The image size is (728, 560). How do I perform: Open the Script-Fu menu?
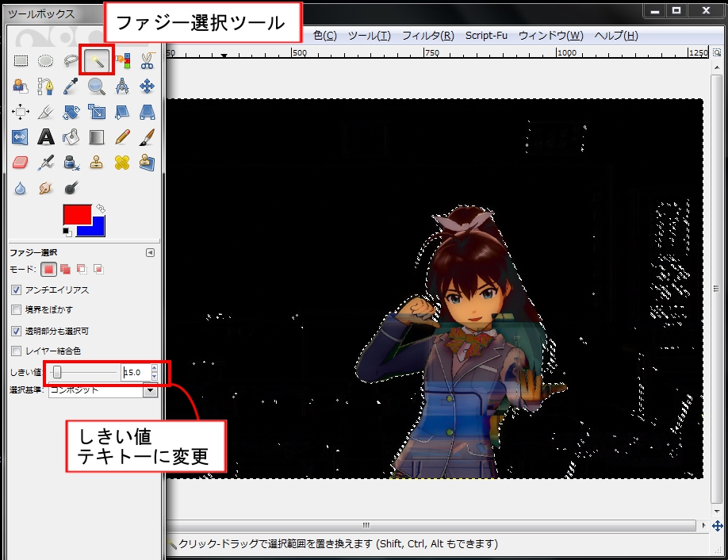[x=486, y=36]
